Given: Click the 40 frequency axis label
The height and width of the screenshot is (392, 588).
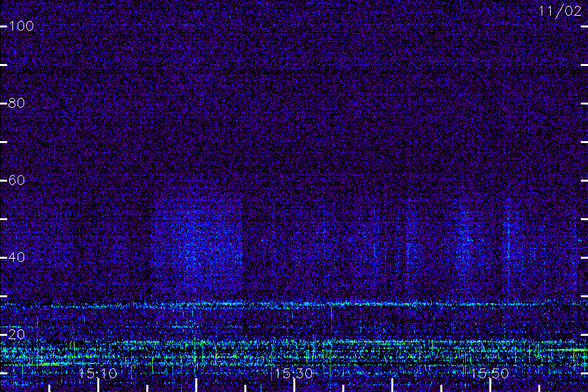Looking at the screenshot, I should [x=17, y=257].
